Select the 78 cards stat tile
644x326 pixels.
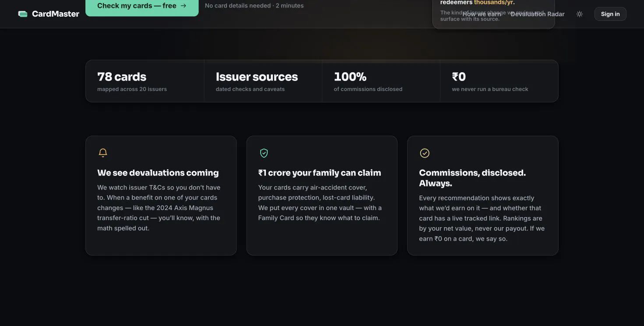[145, 81]
